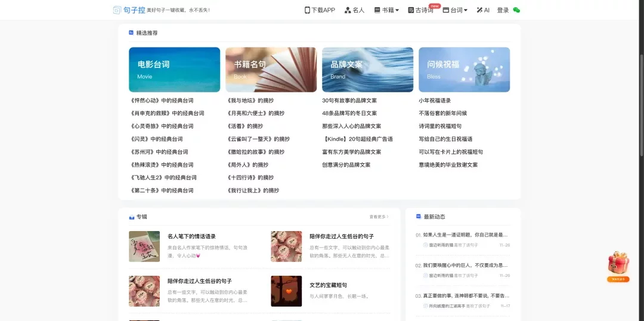
Task: Click the 登录 login link
Action: point(503,10)
